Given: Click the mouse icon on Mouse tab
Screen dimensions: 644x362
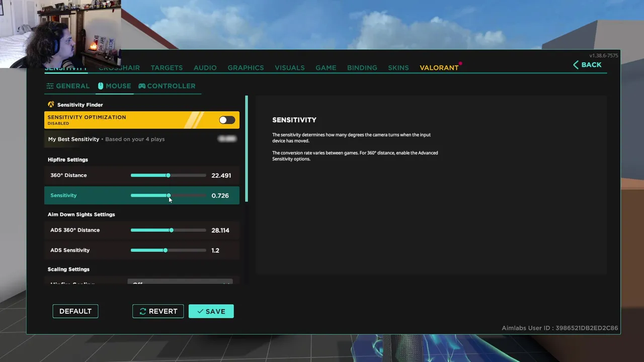Looking at the screenshot, I should pyautogui.click(x=100, y=86).
